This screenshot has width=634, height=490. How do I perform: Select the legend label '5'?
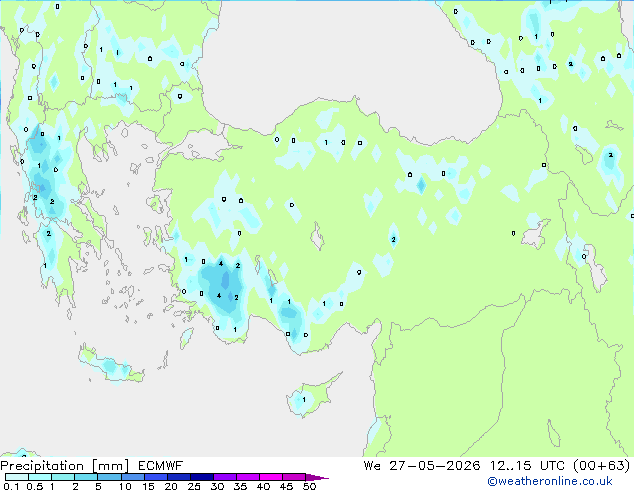tap(98, 486)
